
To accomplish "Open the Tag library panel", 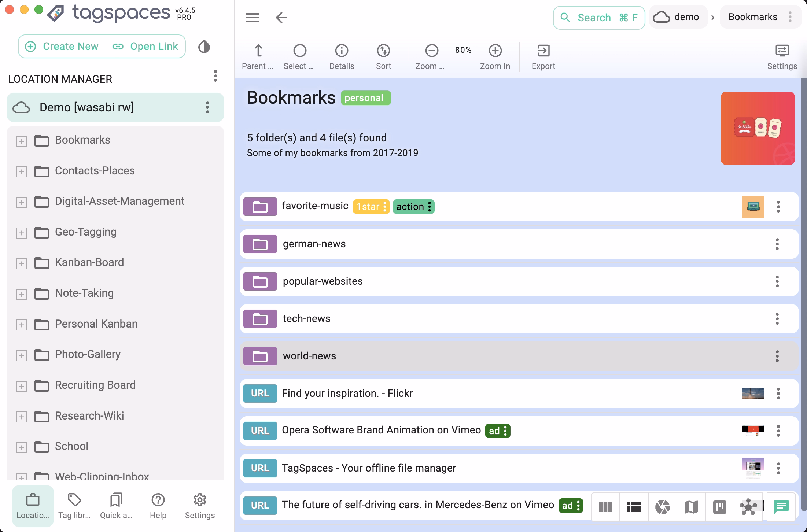I will 74,506.
